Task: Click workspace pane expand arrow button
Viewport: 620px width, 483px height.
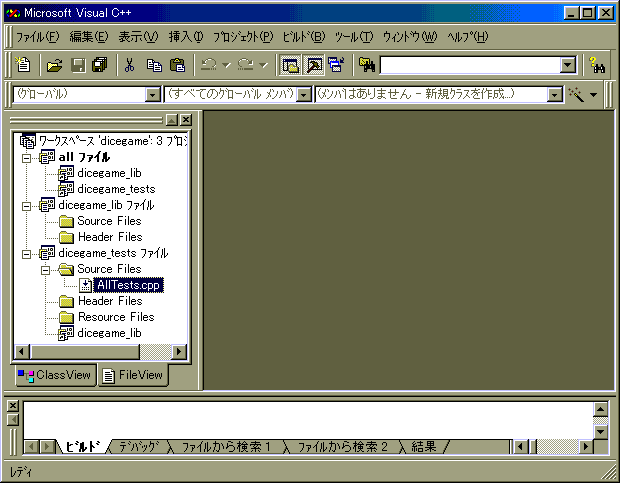Action: pos(172,120)
